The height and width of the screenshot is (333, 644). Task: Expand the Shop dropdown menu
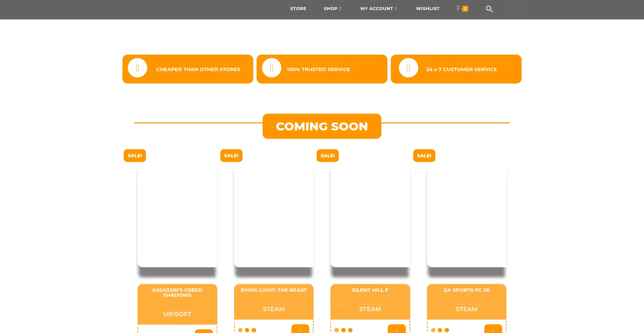(332, 9)
